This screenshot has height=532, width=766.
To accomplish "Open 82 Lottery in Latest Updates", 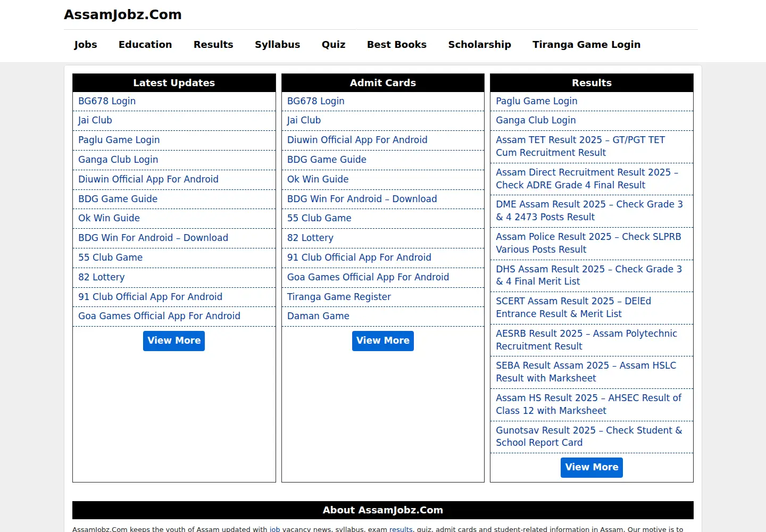I will 102,277.
